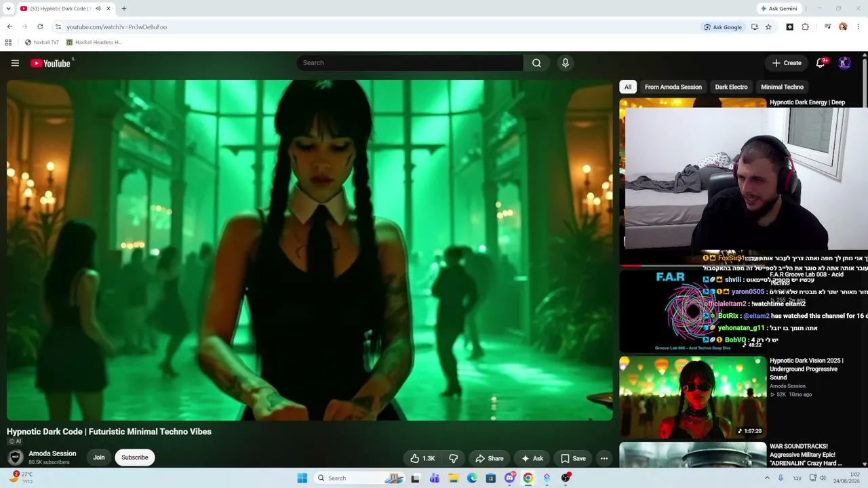Open the Chrome profile avatar

[843, 26]
